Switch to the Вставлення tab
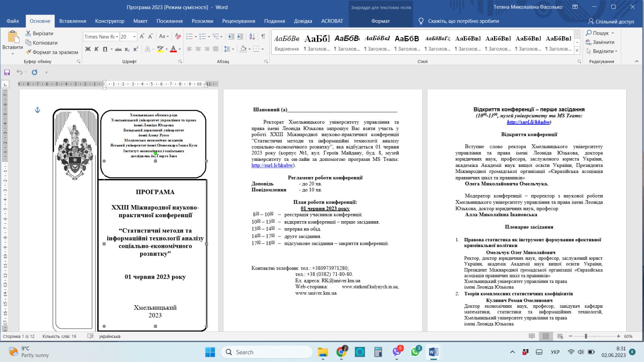 [x=72, y=21]
